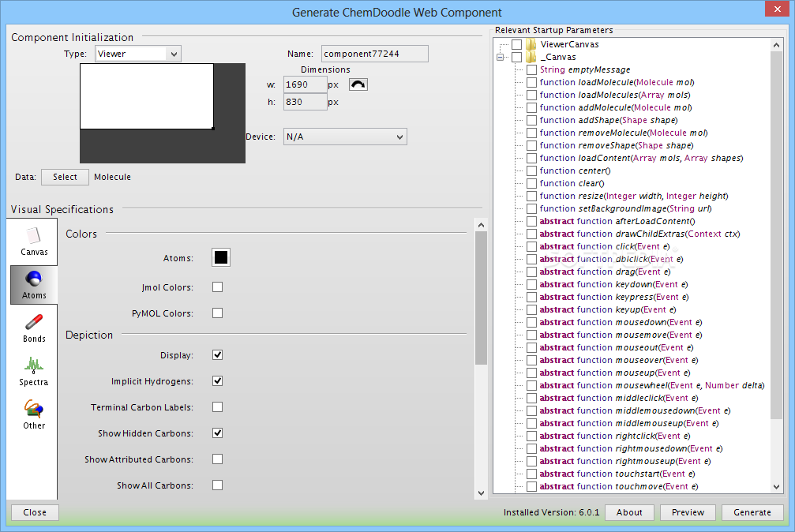Open the Bonds specifications tab
795x532 pixels.
coord(33,328)
